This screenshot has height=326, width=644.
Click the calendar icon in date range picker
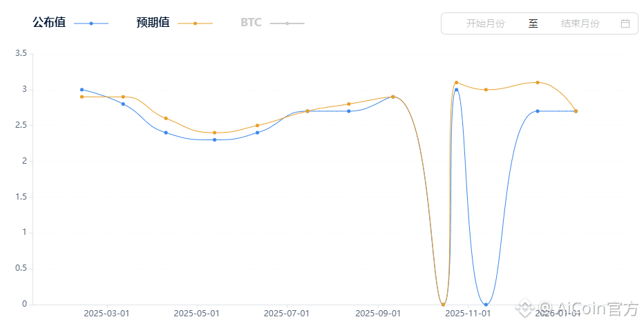tap(625, 23)
